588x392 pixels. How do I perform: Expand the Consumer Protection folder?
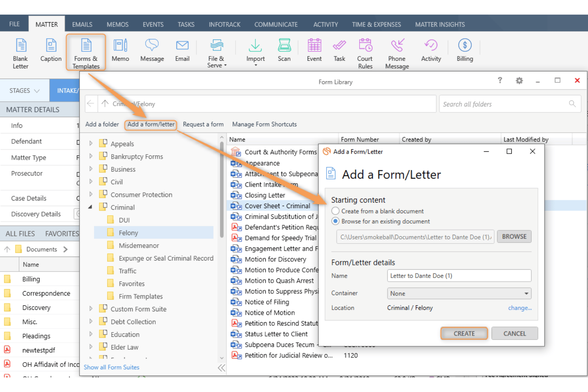pos(91,194)
